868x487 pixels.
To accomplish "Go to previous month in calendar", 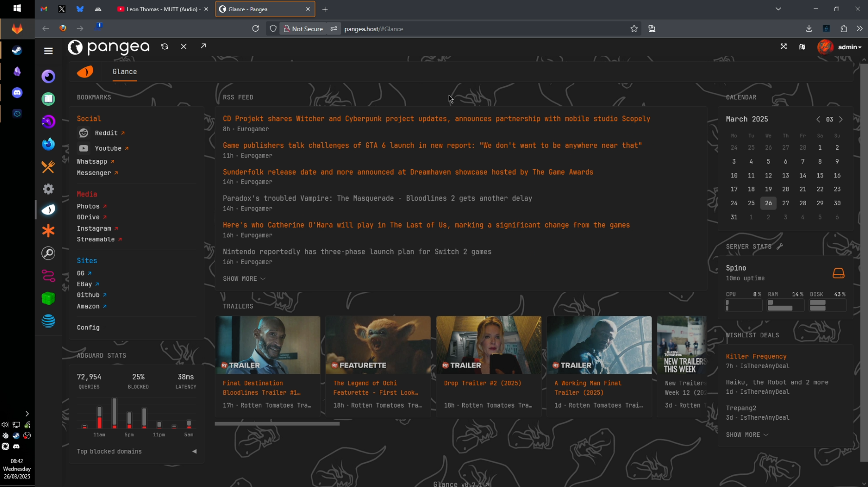I will (x=818, y=119).
